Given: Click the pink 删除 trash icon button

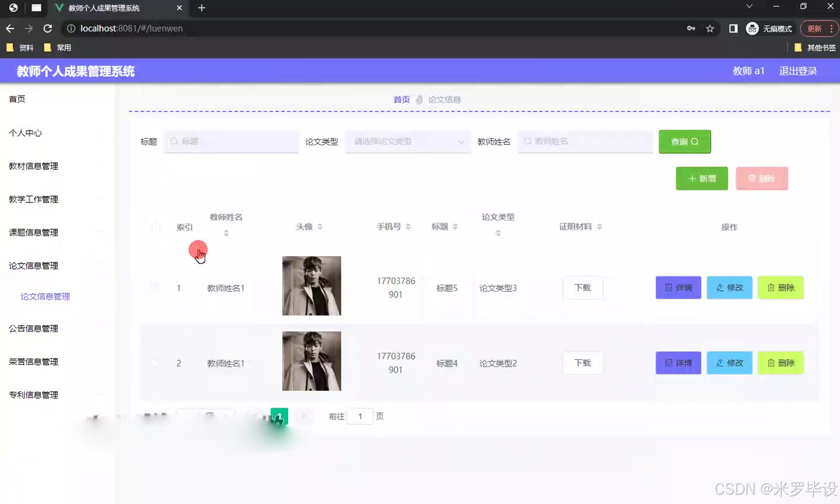Looking at the screenshot, I should pyautogui.click(x=762, y=178).
